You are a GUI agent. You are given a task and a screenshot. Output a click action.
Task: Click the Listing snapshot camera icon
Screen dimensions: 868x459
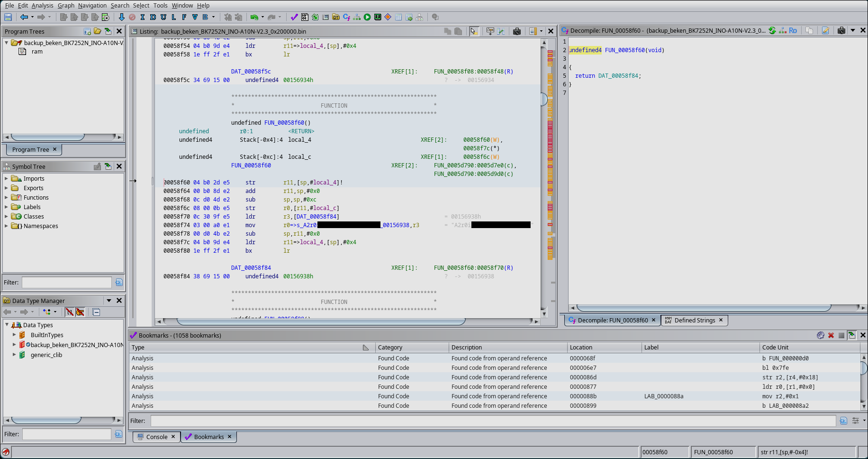pos(517,31)
